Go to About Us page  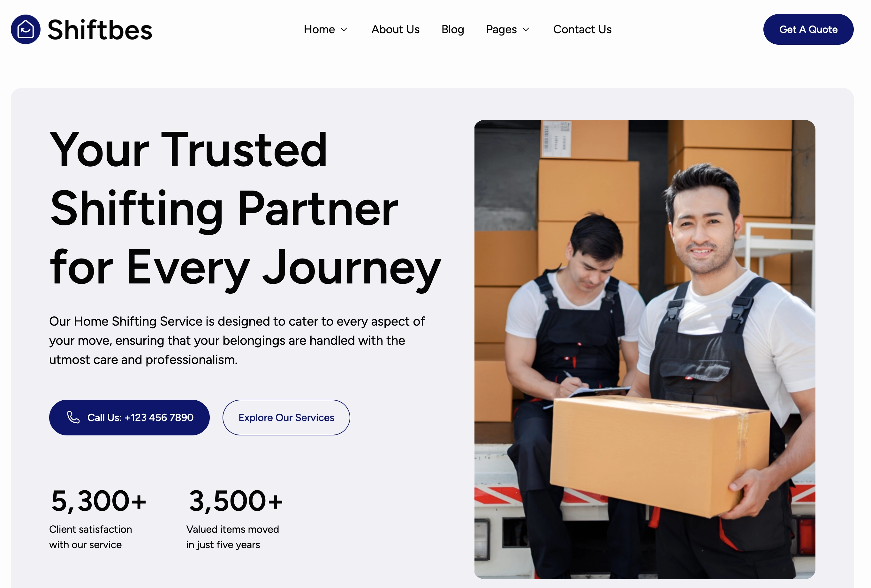[395, 29]
